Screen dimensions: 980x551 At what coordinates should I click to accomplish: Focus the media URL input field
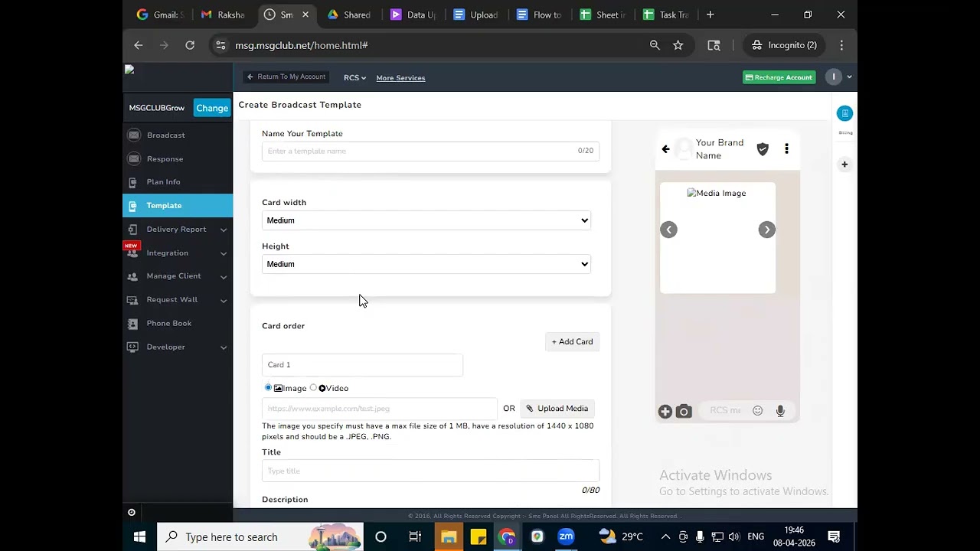(379, 409)
